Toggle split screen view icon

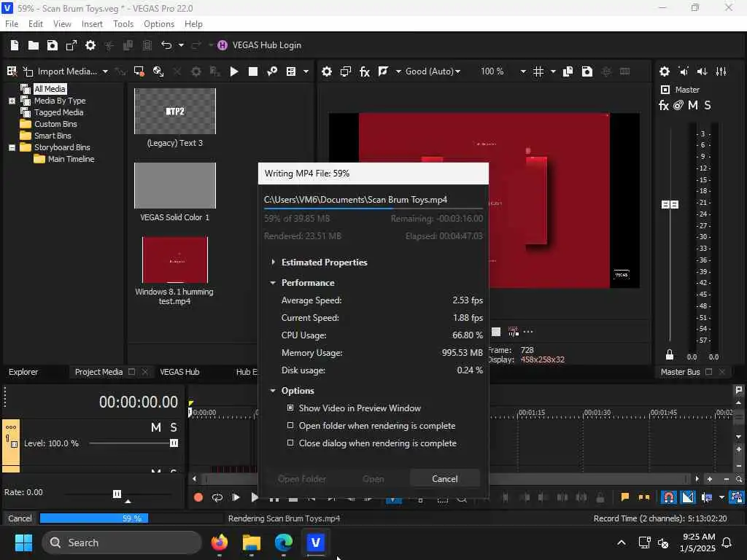click(383, 71)
